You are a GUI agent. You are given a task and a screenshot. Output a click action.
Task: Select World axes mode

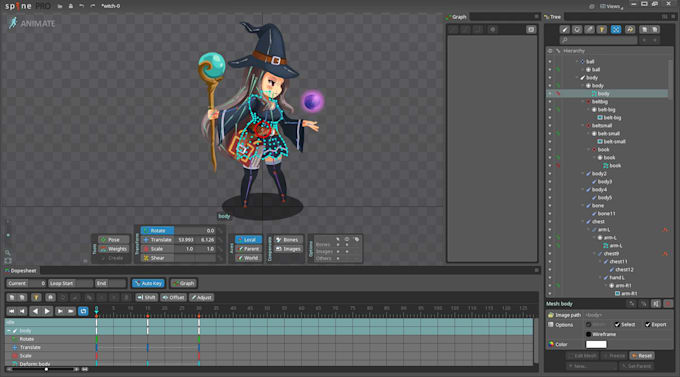[x=248, y=258]
